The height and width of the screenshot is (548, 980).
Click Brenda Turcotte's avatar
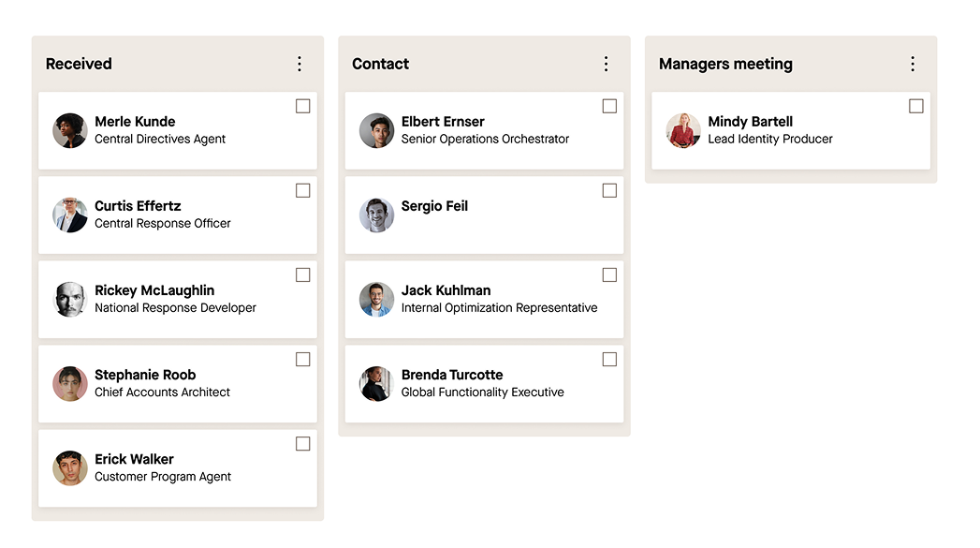[x=376, y=384]
